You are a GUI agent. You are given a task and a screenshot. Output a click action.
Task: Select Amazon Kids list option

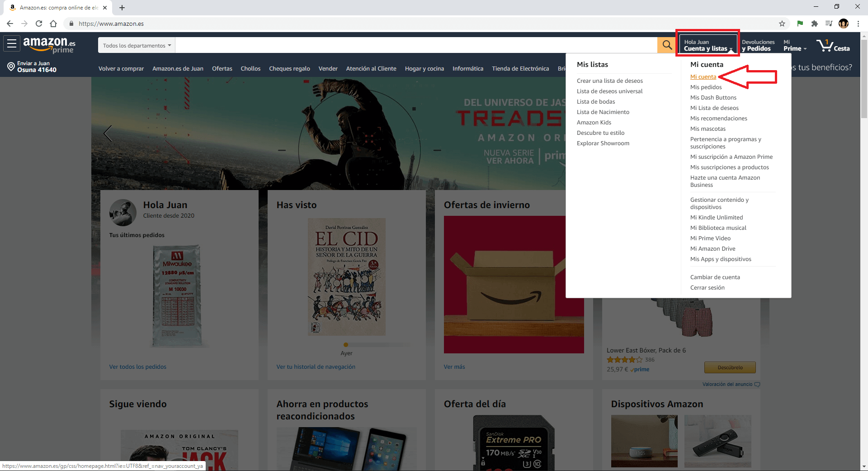click(594, 123)
